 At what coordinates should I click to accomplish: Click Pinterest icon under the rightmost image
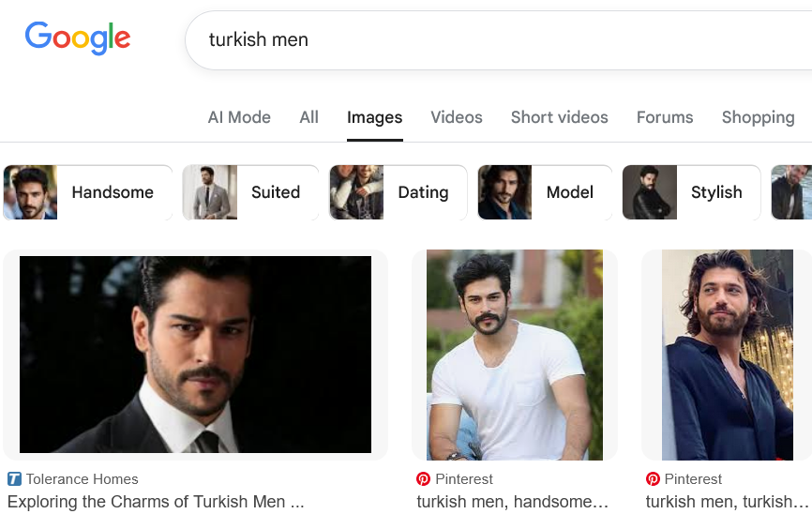click(654, 479)
